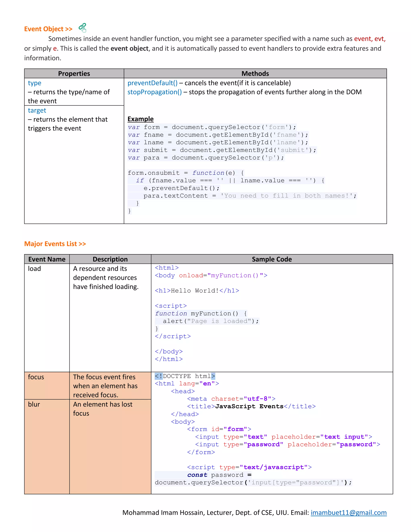Select the Description column header
The image size is (411, 532).
click(x=110, y=259)
